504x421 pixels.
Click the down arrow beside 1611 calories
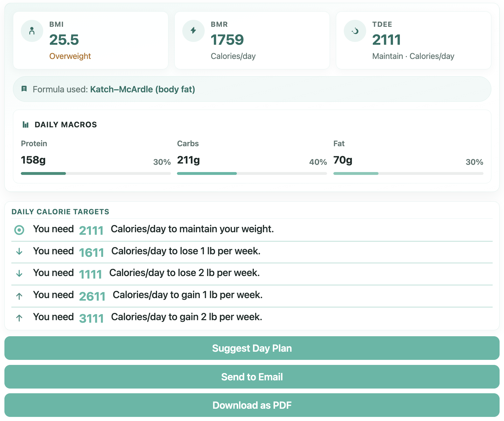click(19, 251)
